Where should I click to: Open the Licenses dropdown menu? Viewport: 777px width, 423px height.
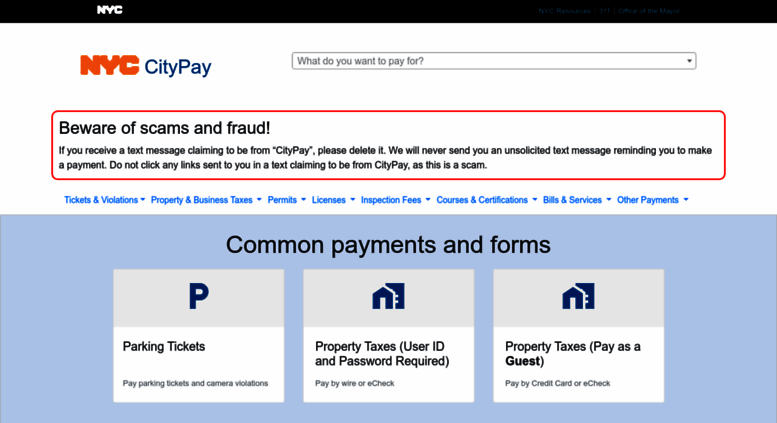coord(333,200)
